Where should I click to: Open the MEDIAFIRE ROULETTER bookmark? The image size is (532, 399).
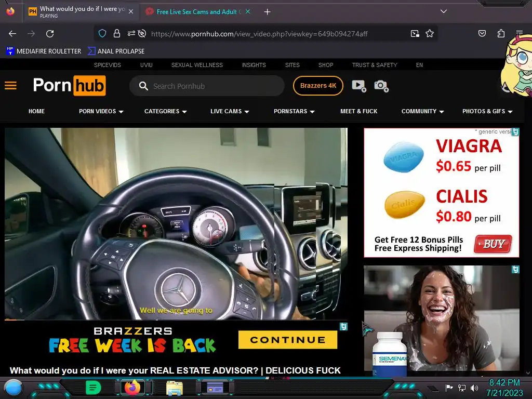pos(44,51)
